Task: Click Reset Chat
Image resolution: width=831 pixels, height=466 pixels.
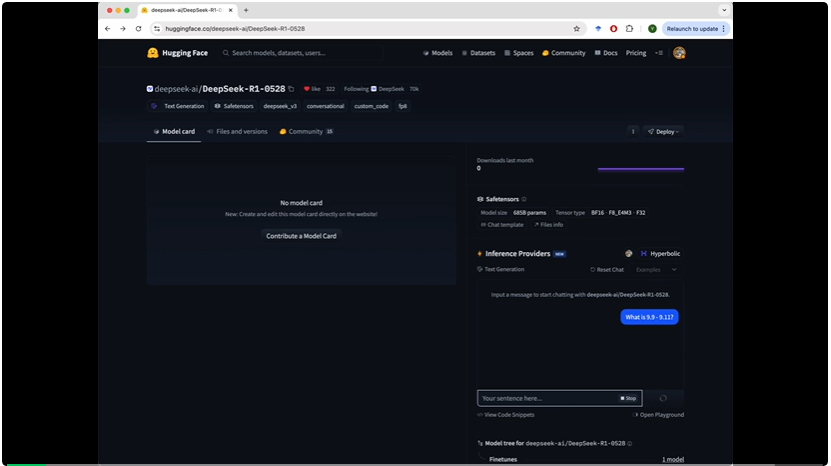Action: (607, 270)
